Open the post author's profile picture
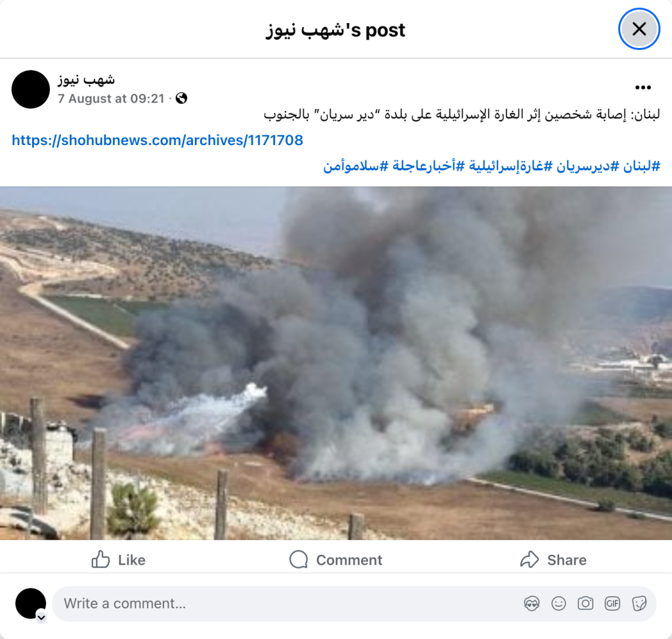Image resolution: width=672 pixels, height=639 pixels. click(x=30, y=89)
